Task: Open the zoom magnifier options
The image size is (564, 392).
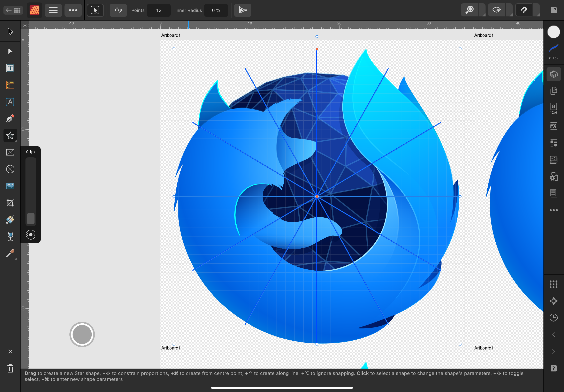Action: pos(470,10)
